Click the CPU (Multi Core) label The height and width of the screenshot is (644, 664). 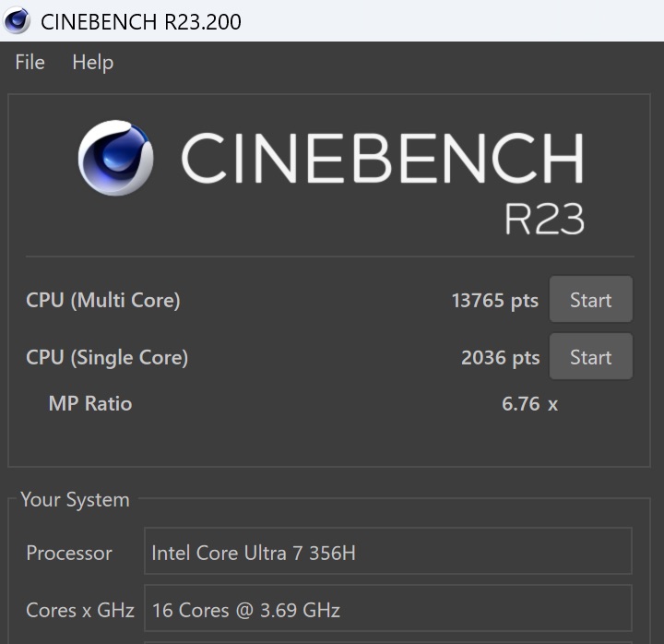103,301
